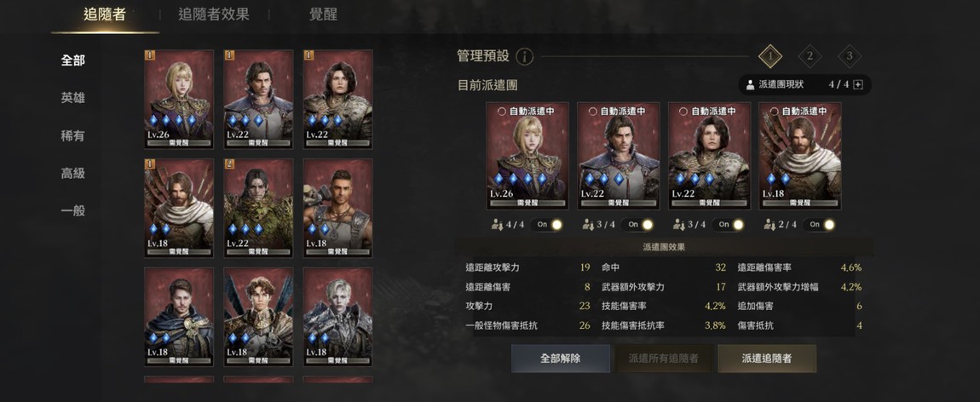Select preset diamond number 3

(x=850, y=56)
